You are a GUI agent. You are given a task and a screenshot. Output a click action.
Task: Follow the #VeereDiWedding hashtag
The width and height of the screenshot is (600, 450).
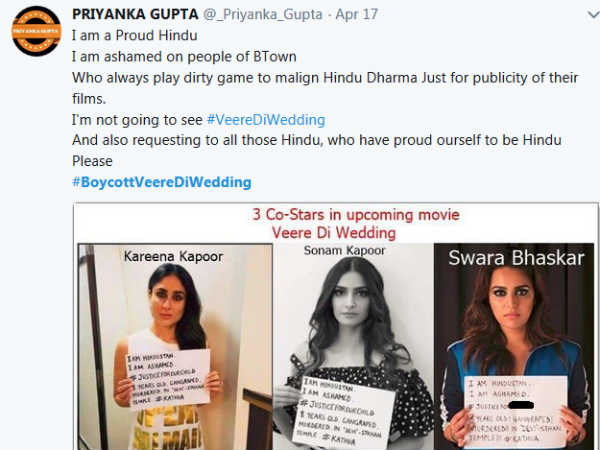point(266,120)
